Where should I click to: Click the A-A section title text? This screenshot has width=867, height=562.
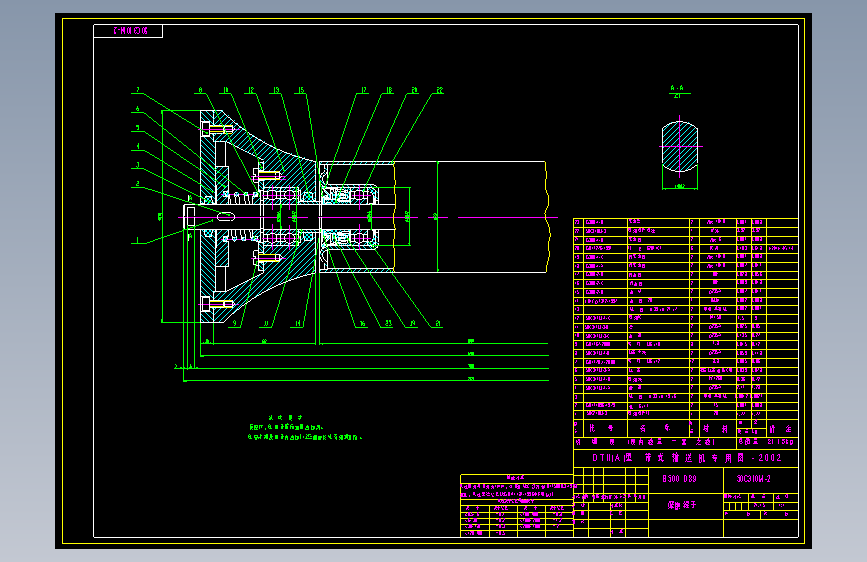coord(677,88)
